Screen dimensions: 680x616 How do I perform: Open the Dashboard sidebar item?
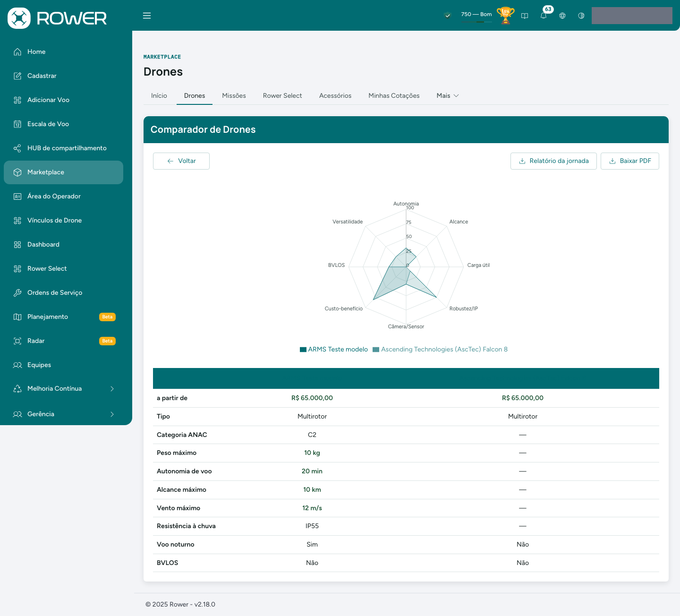[x=63, y=245]
